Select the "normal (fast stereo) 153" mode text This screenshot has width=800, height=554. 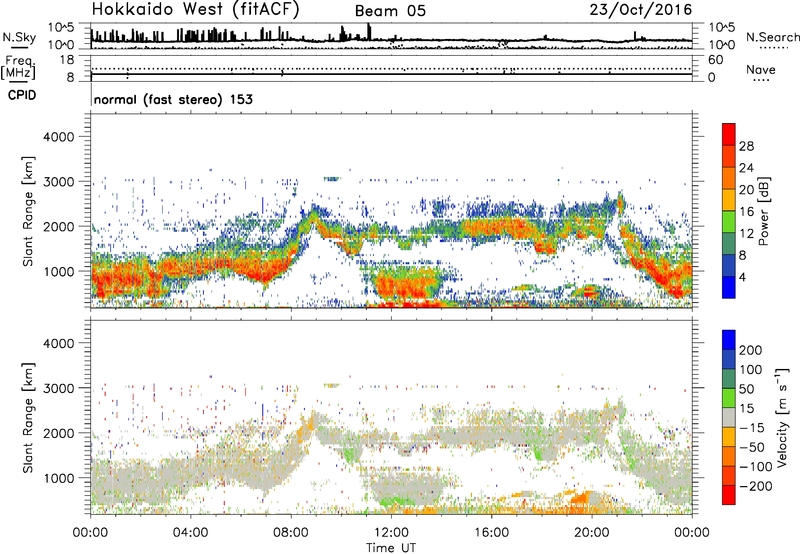(x=173, y=99)
